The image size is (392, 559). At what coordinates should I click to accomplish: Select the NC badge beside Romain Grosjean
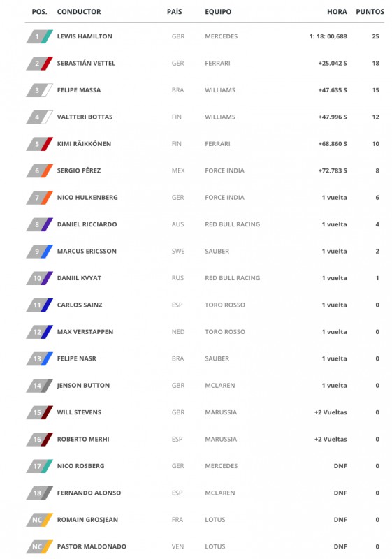pyautogui.click(x=40, y=520)
